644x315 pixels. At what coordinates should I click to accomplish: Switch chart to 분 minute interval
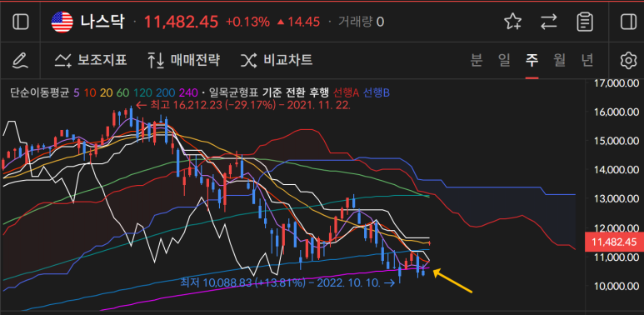coord(476,60)
